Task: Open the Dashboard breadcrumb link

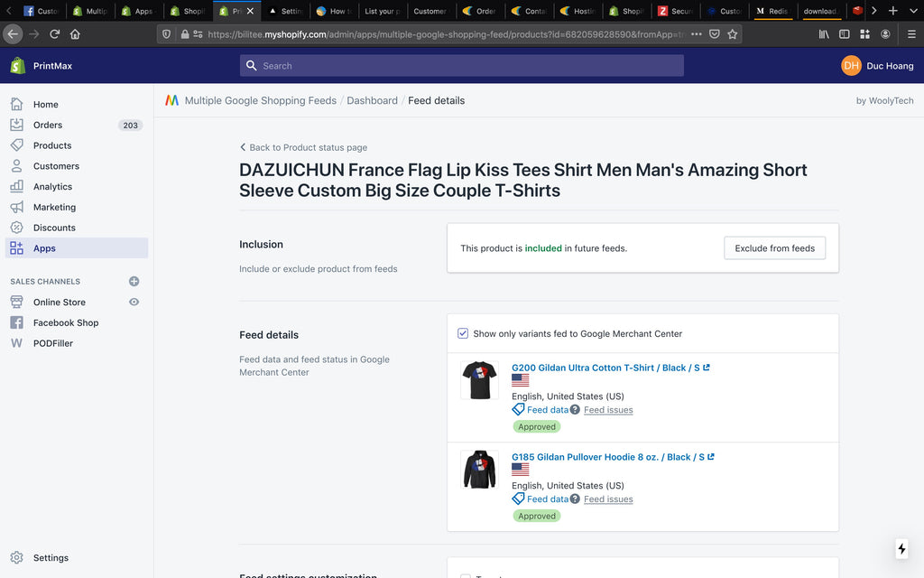Action: pos(372,100)
